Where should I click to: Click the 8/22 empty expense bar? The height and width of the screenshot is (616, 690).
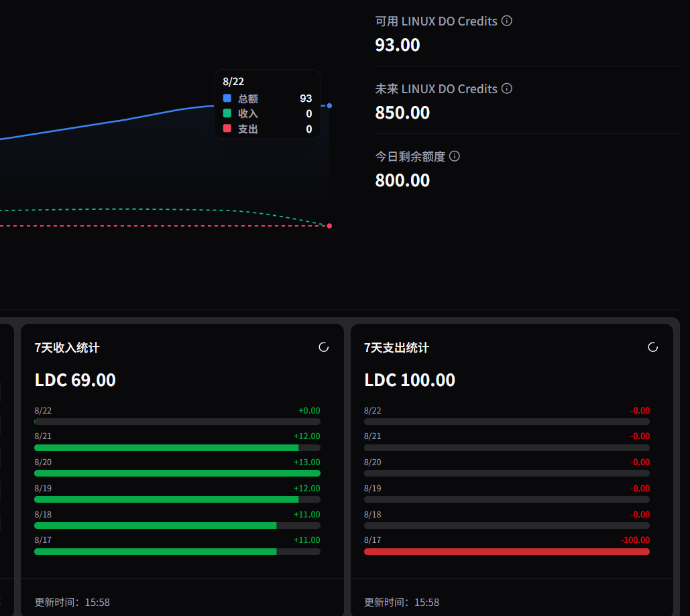pyautogui.click(x=507, y=422)
